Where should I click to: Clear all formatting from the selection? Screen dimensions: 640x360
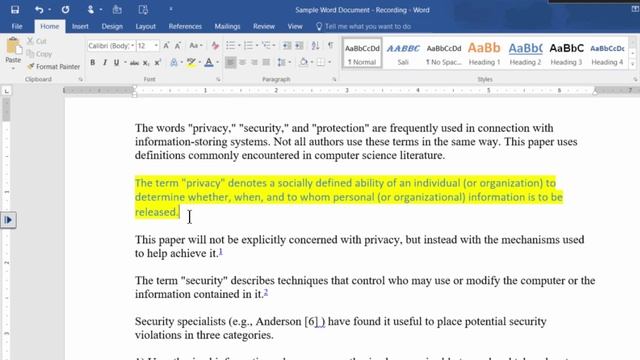point(215,46)
